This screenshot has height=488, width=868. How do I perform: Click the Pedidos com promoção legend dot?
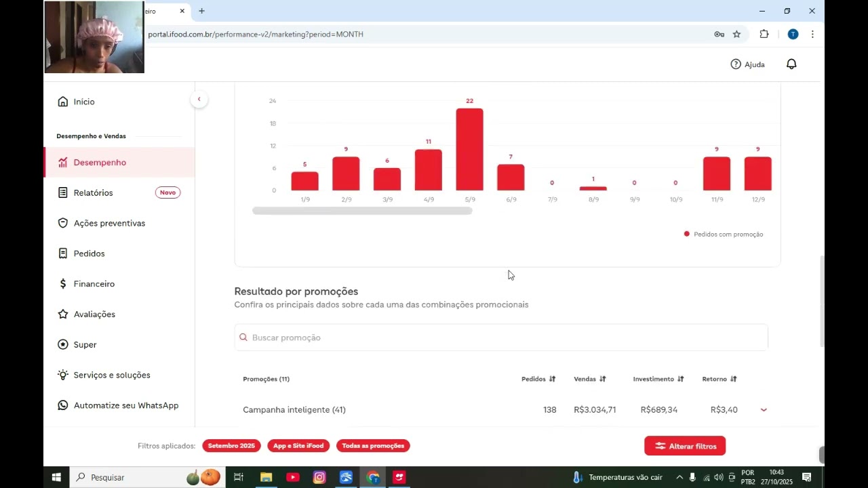(x=686, y=234)
